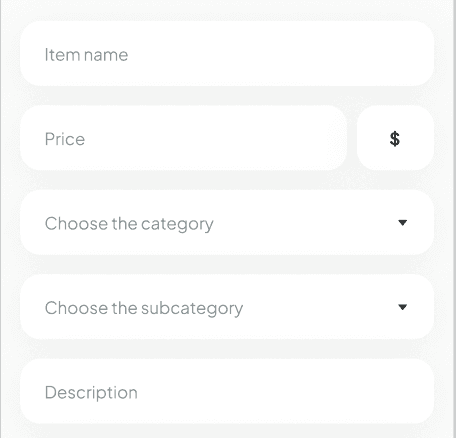Change currency using the $ box
This screenshot has height=438, width=456.
coord(395,138)
